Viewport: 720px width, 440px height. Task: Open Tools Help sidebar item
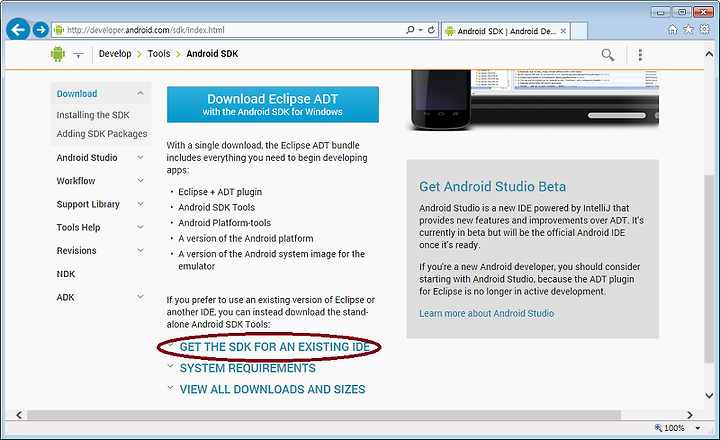[x=79, y=227]
